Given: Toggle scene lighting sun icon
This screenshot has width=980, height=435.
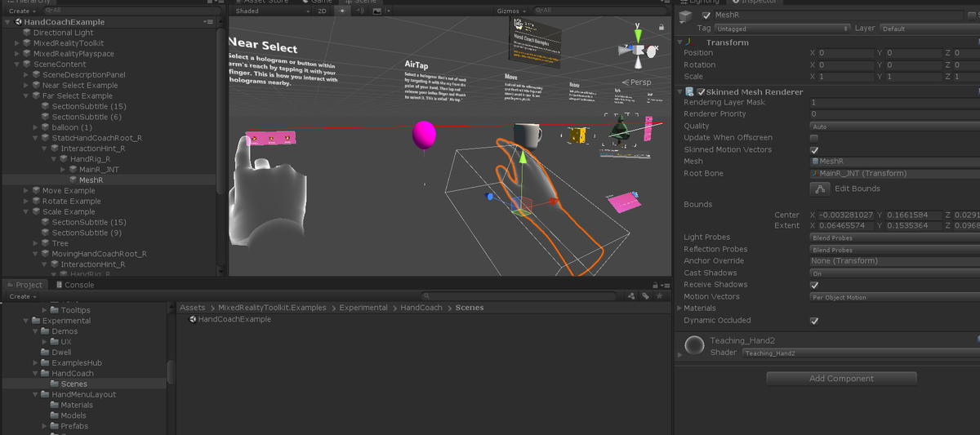Looking at the screenshot, I should tap(343, 11).
